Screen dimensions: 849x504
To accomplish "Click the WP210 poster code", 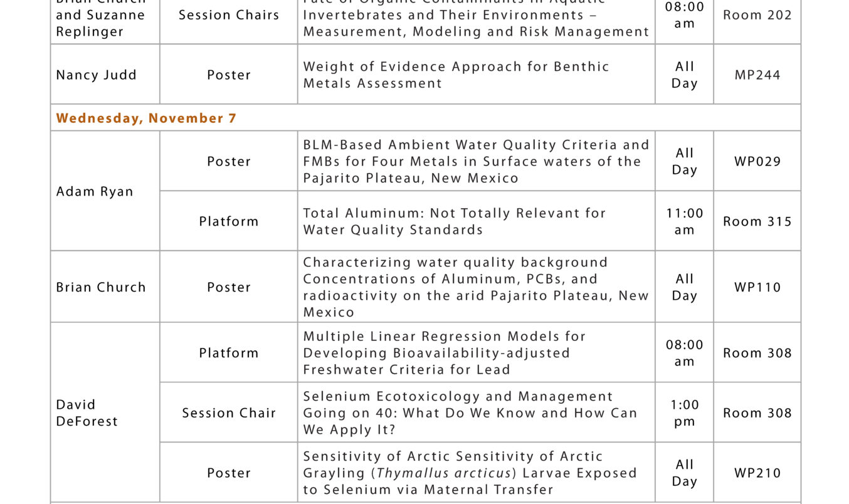I will coord(757,473).
